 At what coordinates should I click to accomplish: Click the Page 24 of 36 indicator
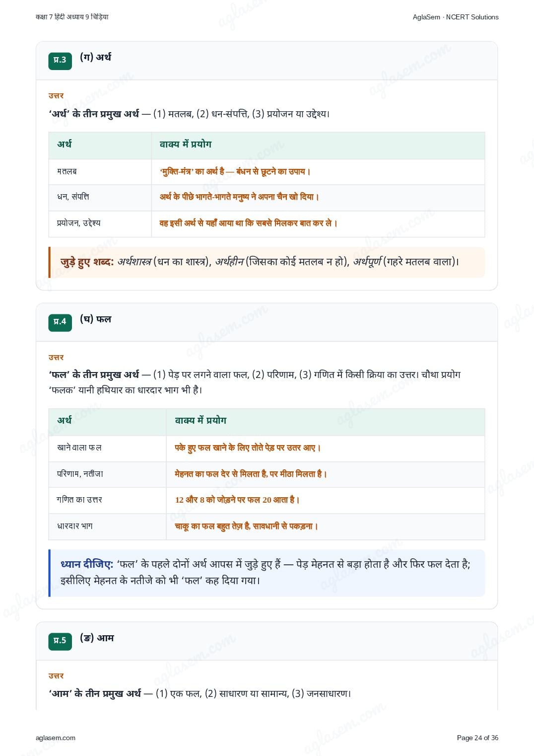pyautogui.click(x=477, y=738)
